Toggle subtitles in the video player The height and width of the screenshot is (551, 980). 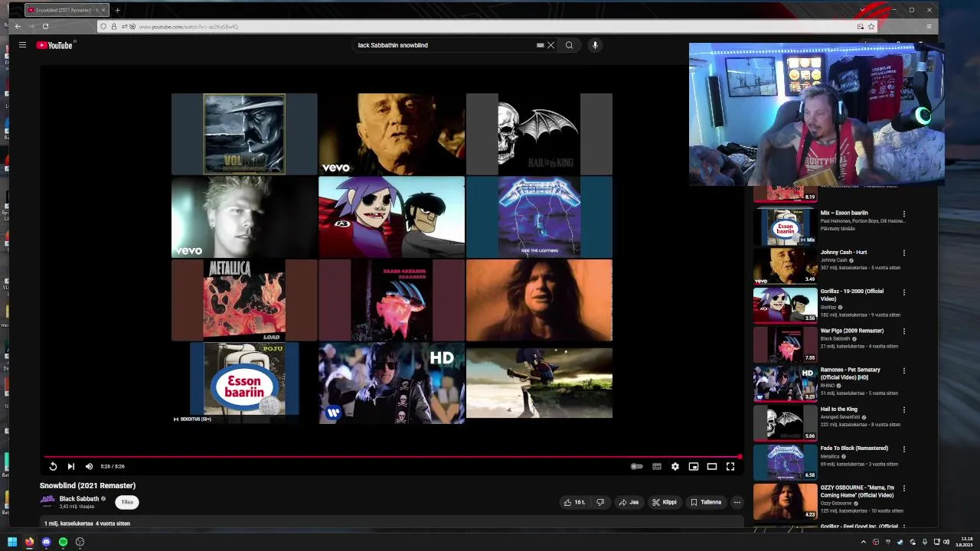tap(657, 466)
